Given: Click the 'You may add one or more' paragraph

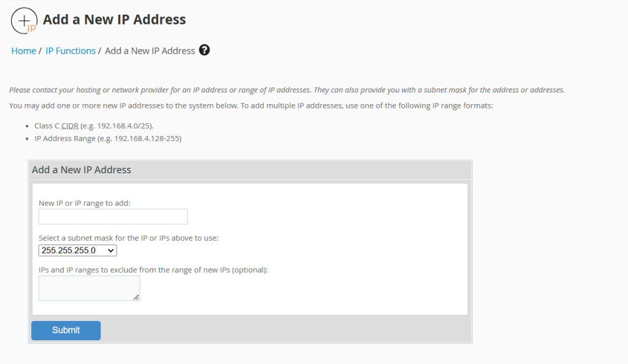Looking at the screenshot, I should 251,106.
